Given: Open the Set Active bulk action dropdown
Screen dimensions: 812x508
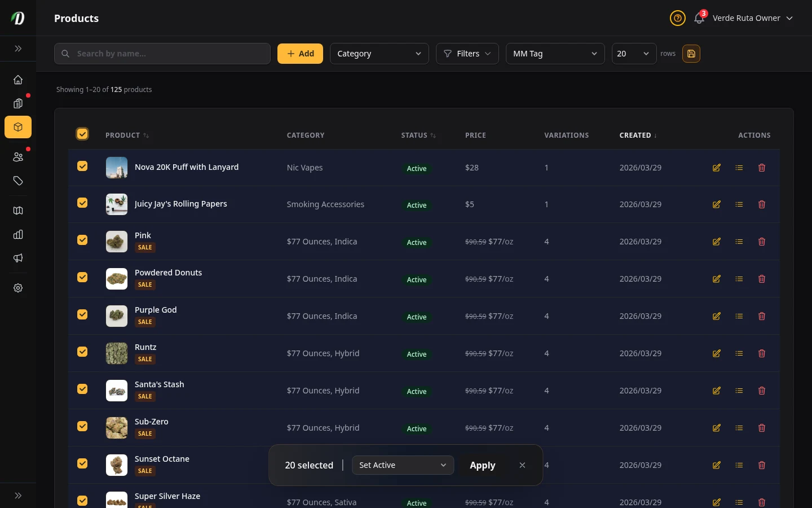Looking at the screenshot, I should click(403, 465).
